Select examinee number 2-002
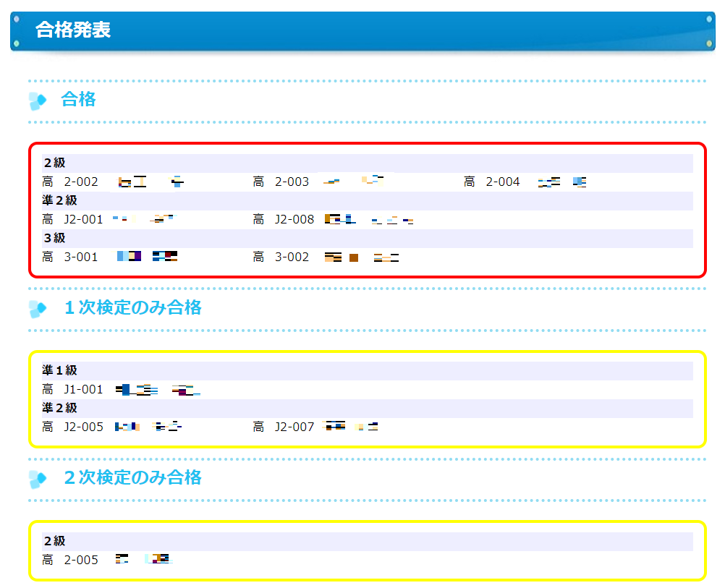 click(81, 182)
